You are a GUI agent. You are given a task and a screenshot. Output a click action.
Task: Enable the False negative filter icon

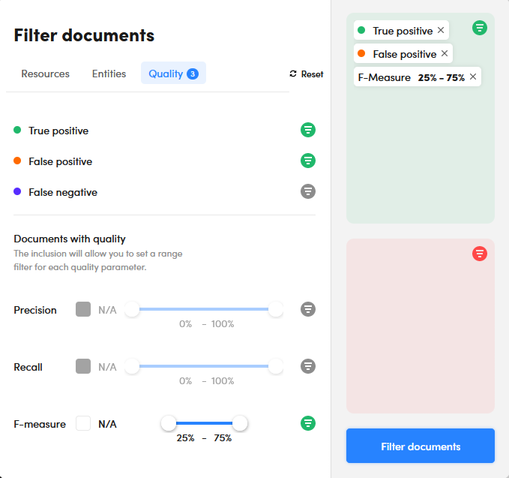(x=308, y=192)
